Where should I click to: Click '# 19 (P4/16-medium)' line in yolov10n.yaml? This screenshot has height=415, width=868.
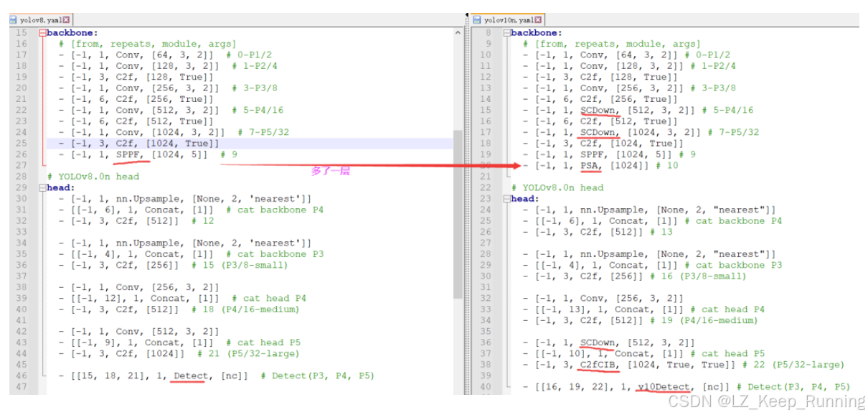click(641, 320)
